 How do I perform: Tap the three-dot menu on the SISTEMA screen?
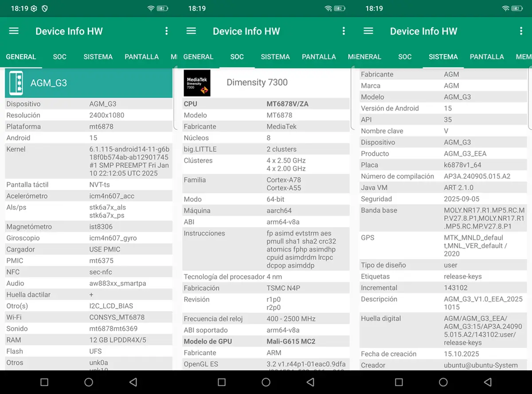[x=521, y=31]
